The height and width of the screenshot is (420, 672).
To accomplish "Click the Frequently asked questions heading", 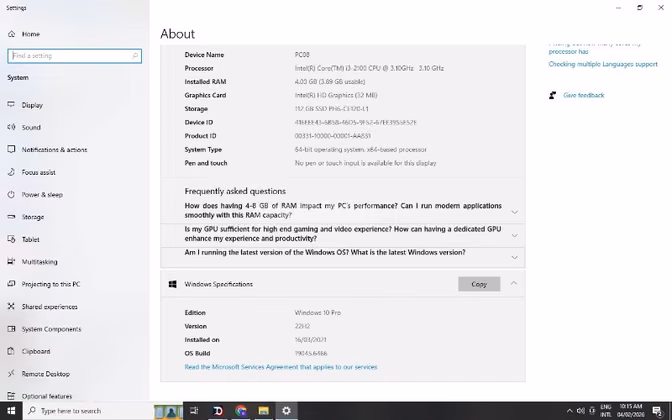I will point(235,191).
